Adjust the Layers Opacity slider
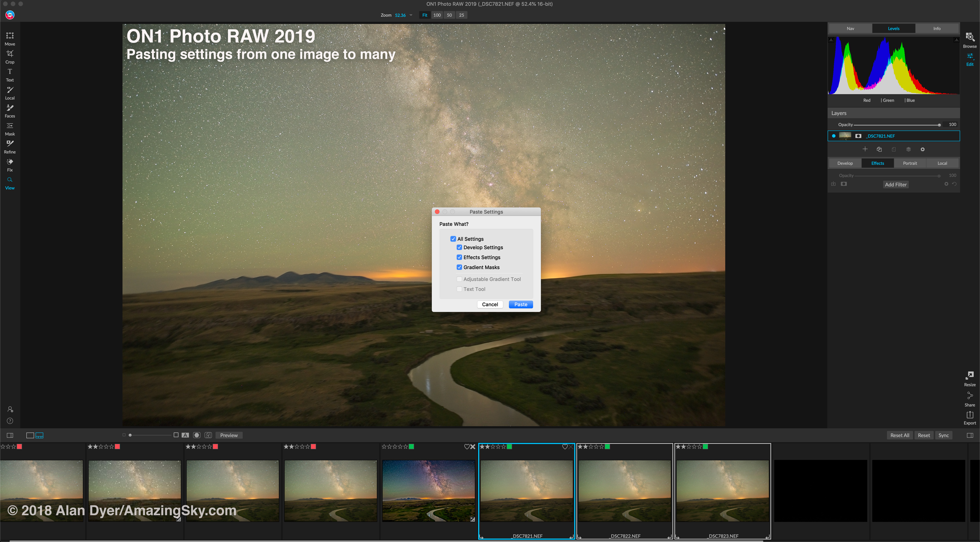This screenshot has height=542, width=980. (939, 125)
